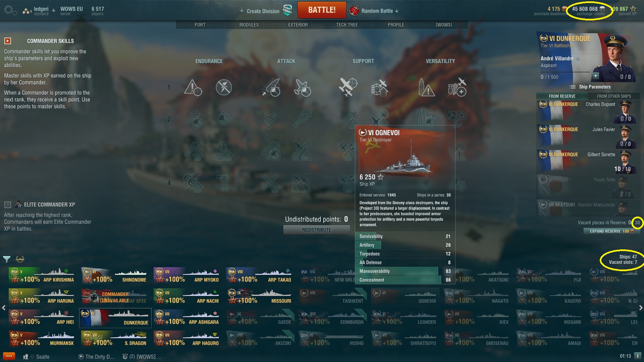Click the Redistribute points button
644x362 pixels.
[x=317, y=230]
